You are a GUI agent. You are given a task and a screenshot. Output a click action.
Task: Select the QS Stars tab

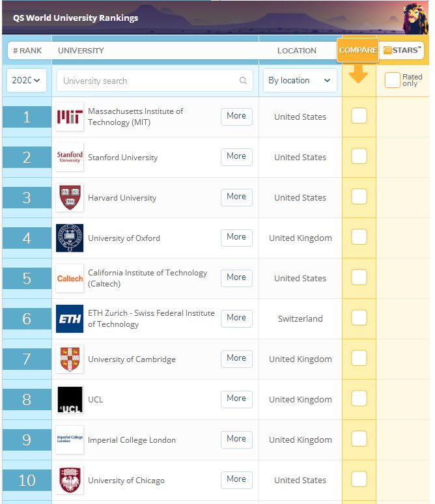tap(402, 50)
